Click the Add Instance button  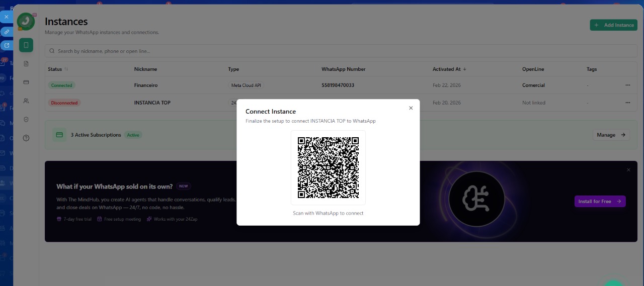(613, 25)
